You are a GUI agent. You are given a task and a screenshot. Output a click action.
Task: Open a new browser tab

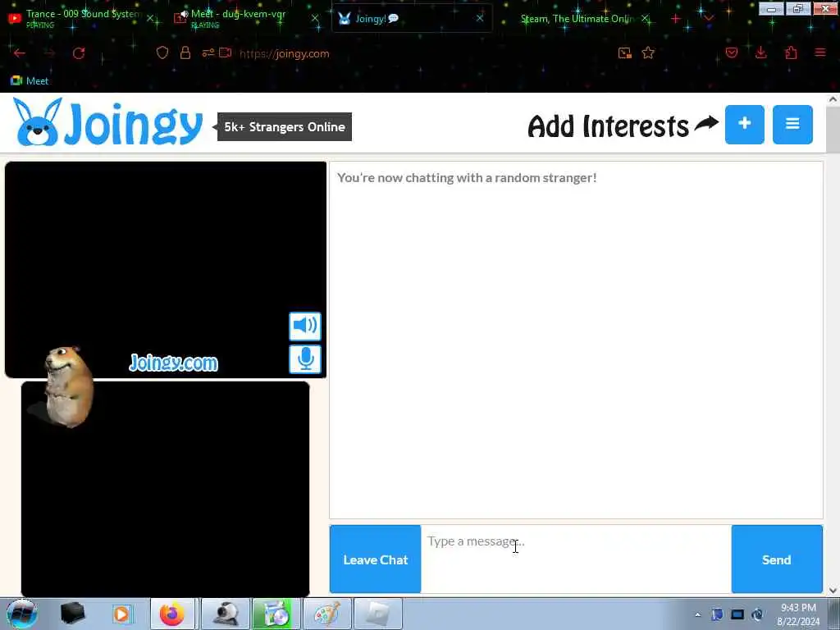click(675, 19)
